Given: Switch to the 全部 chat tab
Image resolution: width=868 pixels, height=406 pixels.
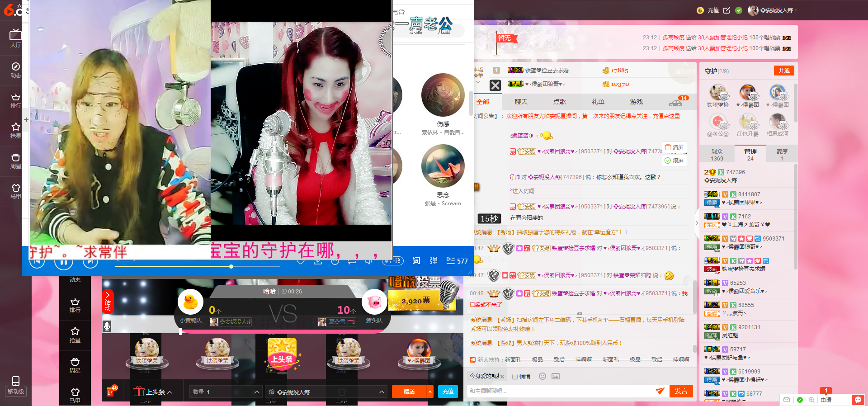Looking at the screenshot, I should [x=483, y=102].
